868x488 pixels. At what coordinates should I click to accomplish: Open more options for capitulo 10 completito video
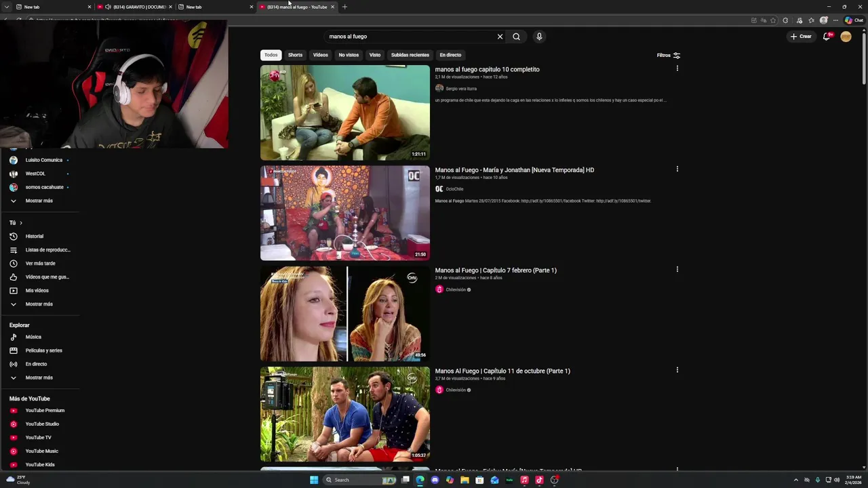coord(677,68)
